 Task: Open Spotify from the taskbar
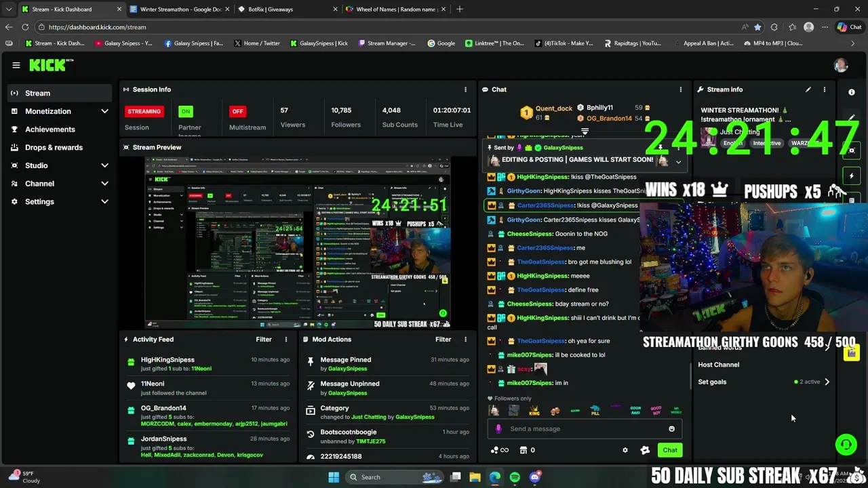pyautogui.click(x=515, y=477)
